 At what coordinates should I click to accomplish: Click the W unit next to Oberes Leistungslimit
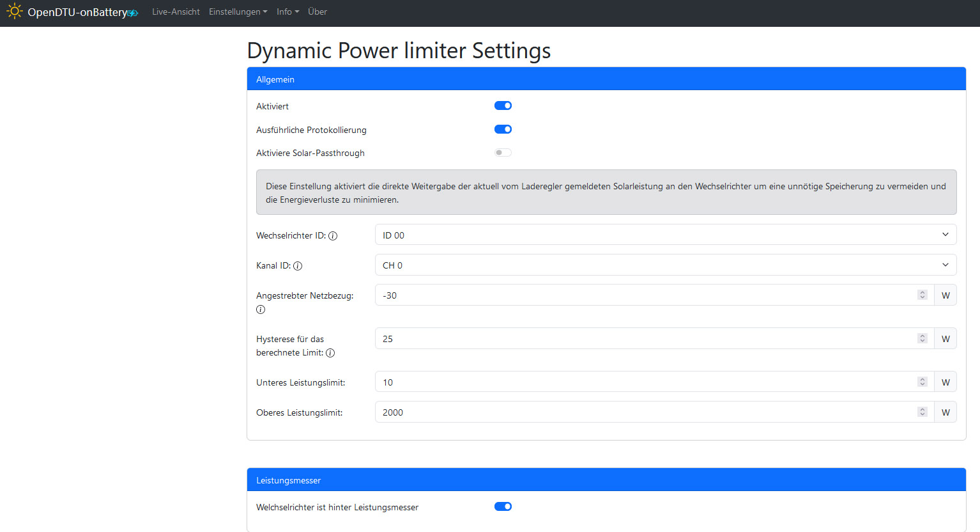(946, 412)
